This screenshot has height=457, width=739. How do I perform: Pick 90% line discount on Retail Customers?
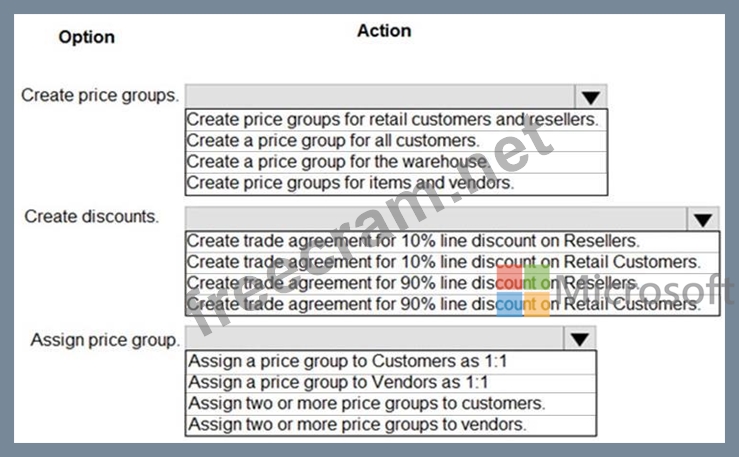tap(442, 304)
